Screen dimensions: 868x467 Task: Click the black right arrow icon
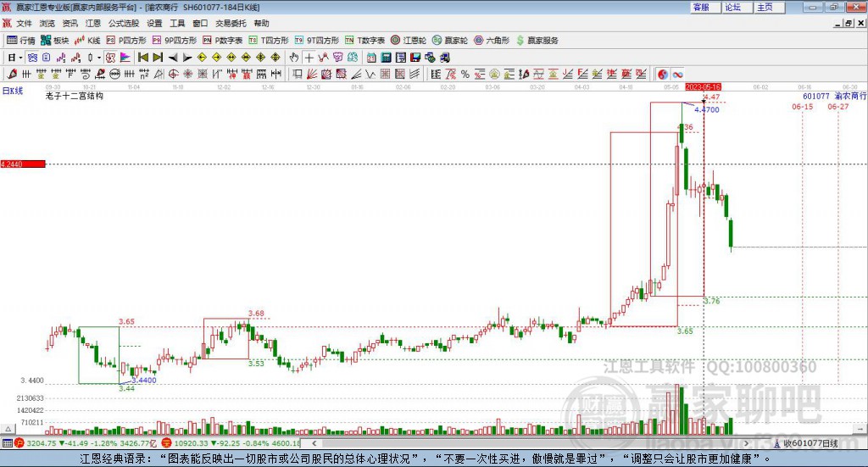[x=187, y=58]
